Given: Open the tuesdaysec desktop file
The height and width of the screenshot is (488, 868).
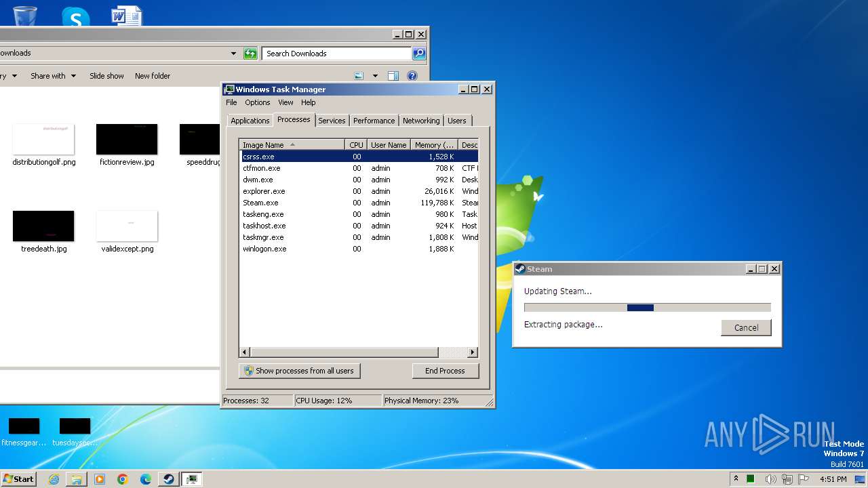Looking at the screenshot, I should [x=75, y=432].
